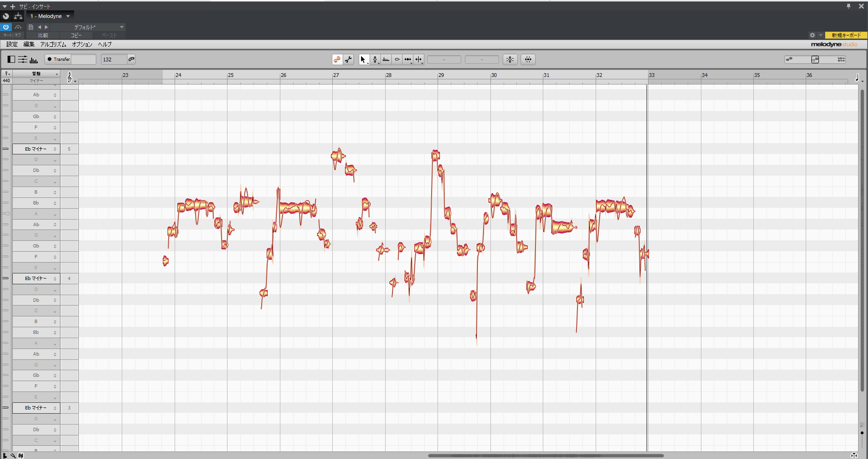
Task: Select the pitch editing tool
Action: [x=375, y=59]
